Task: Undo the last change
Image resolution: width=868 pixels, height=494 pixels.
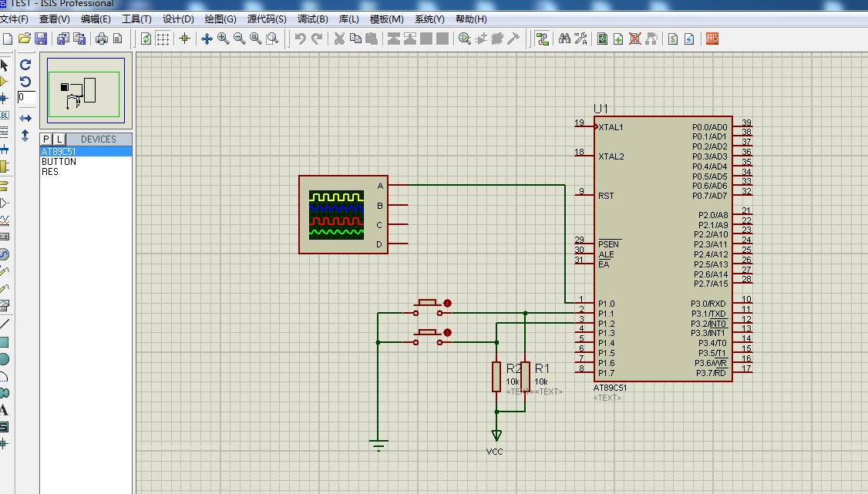Action: (300, 39)
